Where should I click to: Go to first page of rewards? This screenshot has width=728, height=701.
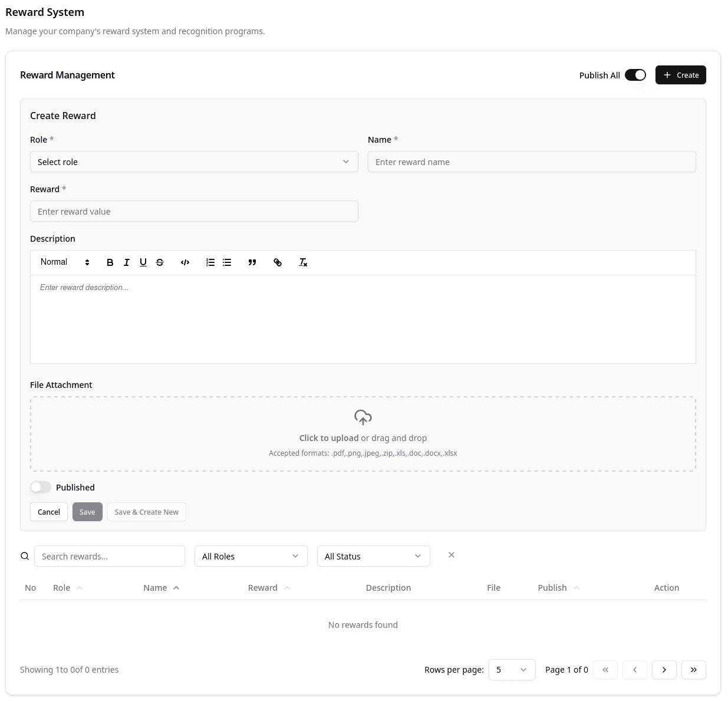point(605,670)
